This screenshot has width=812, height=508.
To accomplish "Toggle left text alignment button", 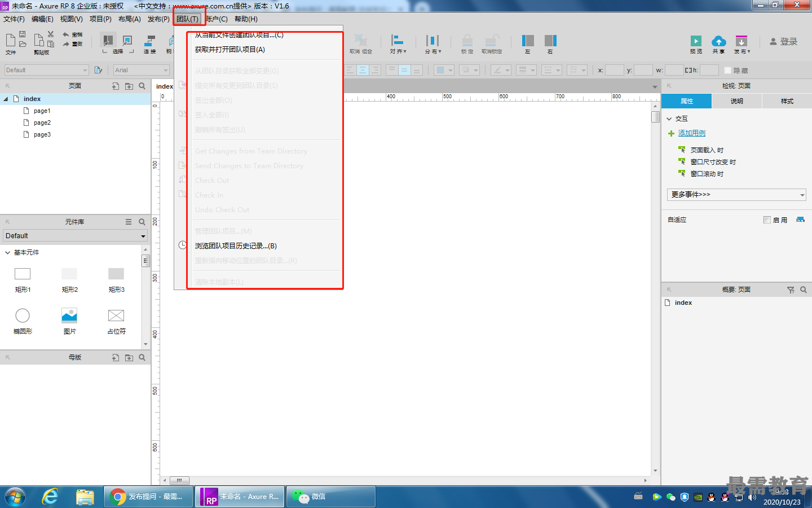I will tap(350, 70).
